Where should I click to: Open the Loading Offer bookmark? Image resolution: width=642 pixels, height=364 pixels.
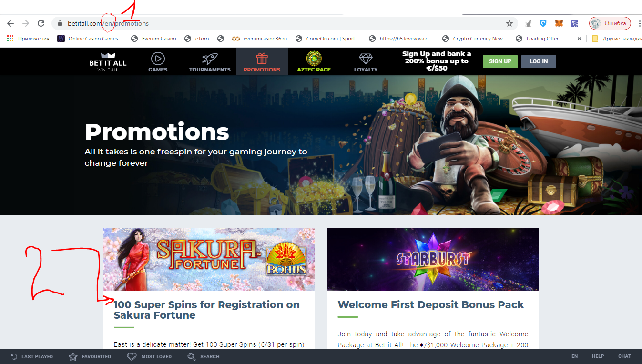pyautogui.click(x=539, y=39)
